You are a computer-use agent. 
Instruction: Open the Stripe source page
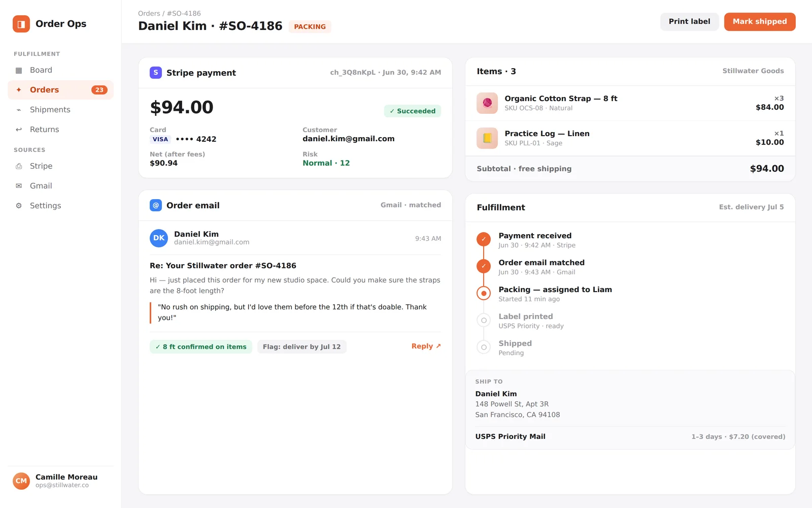[60, 166]
